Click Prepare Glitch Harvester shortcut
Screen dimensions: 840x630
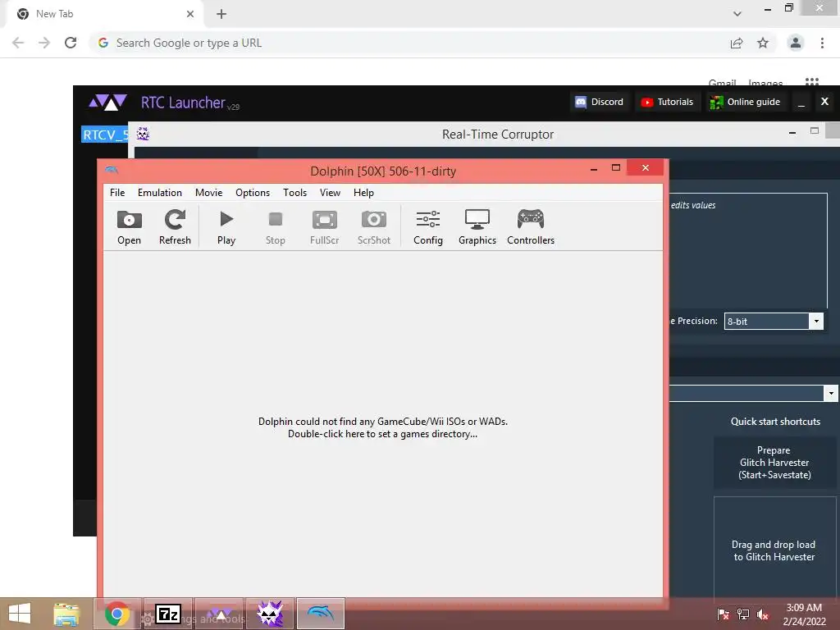point(774,463)
